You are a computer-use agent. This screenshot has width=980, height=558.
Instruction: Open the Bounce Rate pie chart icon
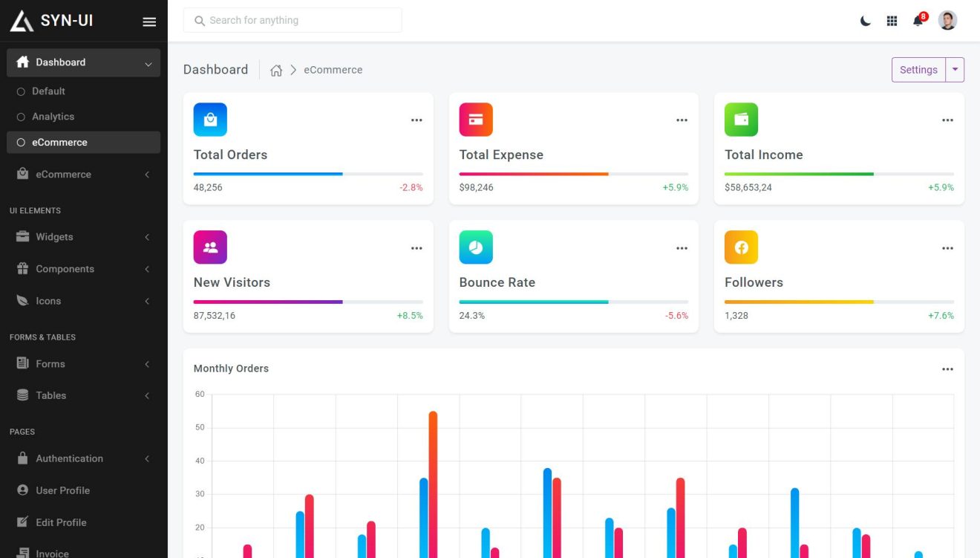click(x=476, y=247)
